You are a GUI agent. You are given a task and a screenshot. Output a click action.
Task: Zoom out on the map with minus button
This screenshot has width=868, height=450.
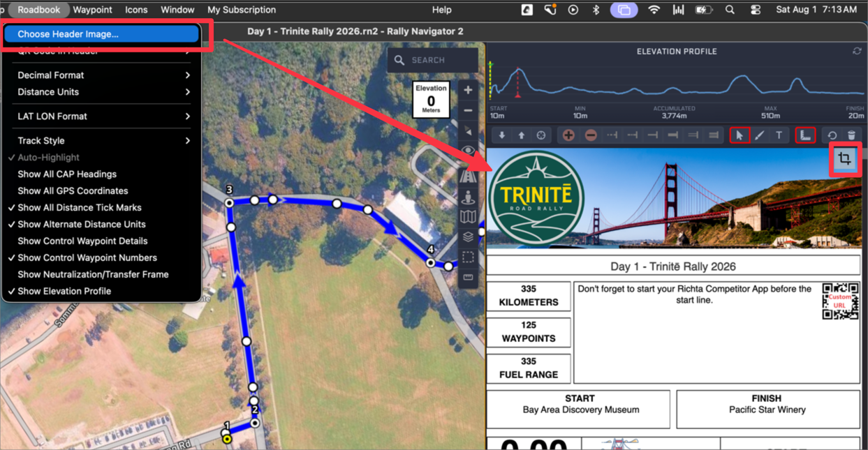tap(468, 111)
